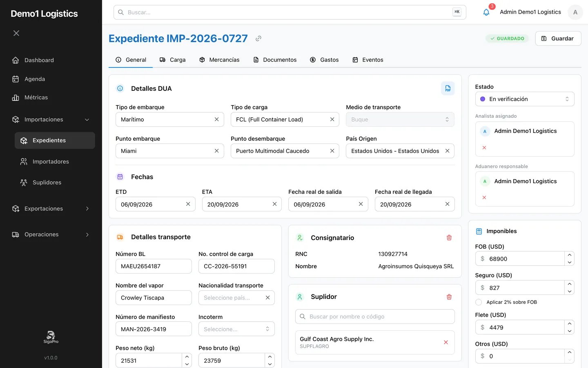
Task: Enable Aplicar 2% sobre FOB option
Action: click(x=479, y=302)
